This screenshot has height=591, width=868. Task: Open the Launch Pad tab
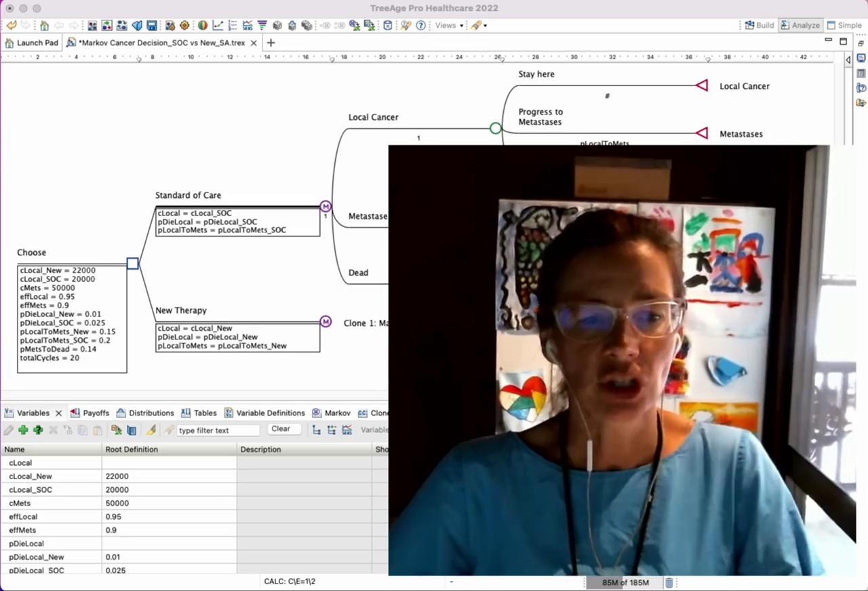tap(32, 43)
